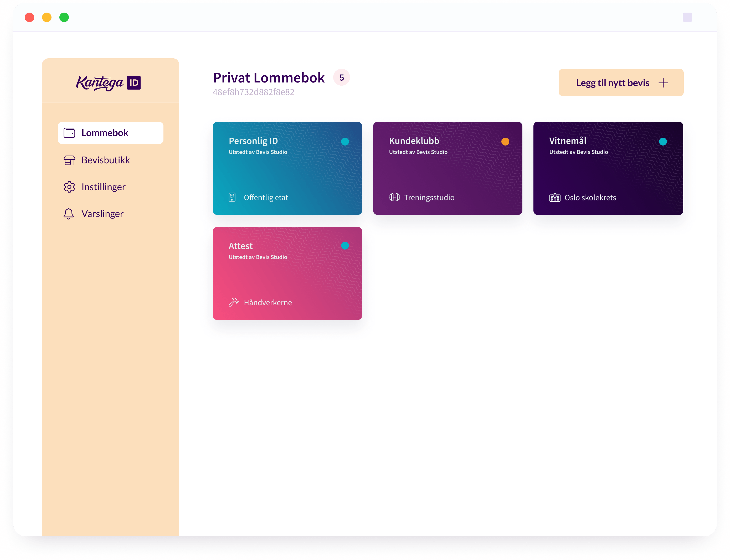This screenshot has height=560, width=730.
Task: Click the wallet icon beside Lommebok
Action: click(69, 133)
